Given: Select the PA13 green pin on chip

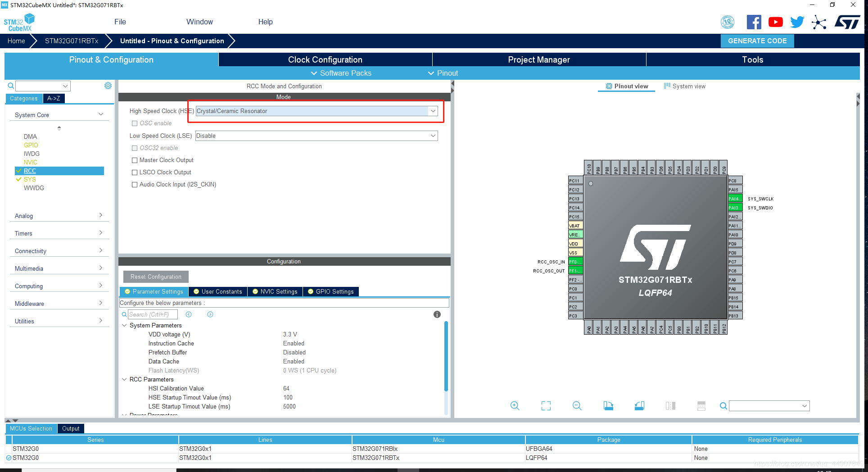Looking at the screenshot, I should point(735,208).
